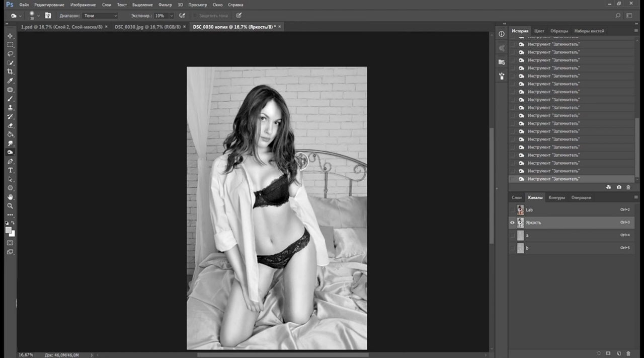Switch to the DSC_0030.jpg document tab
Image resolution: width=644 pixels, height=358 pixels.
[147, 27]
